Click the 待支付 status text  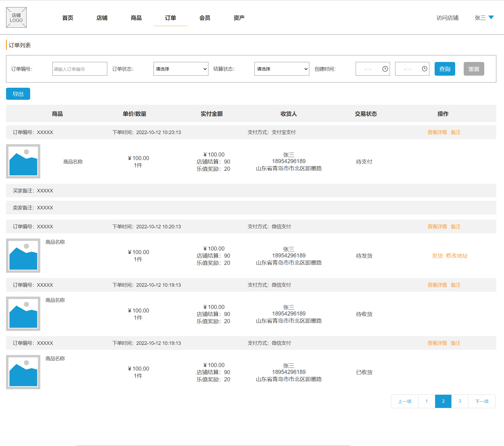coord(364,162)
